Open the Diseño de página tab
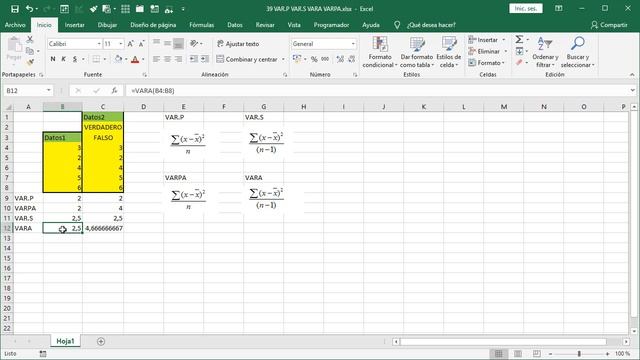640x360 pixels. [153, 25]
